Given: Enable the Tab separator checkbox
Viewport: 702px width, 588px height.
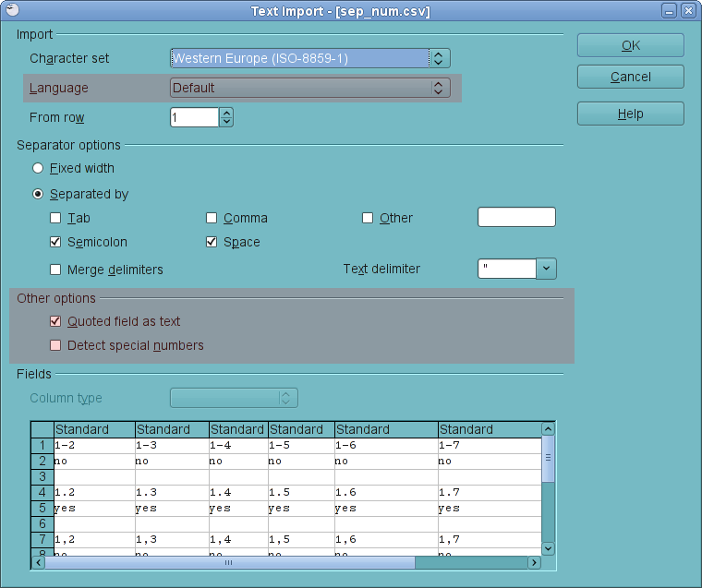Looking at the screenshot, I should [55, 219].
